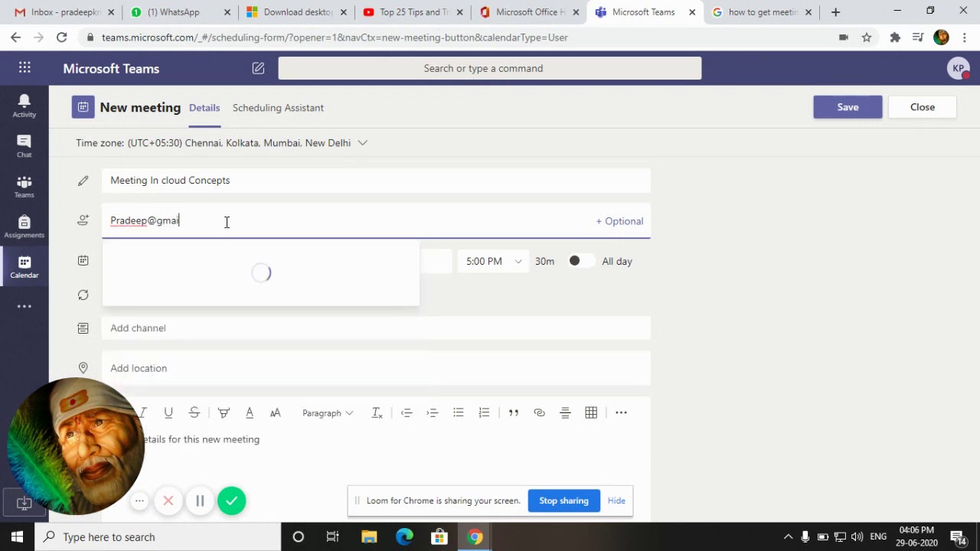This screenshot has width=980, height=551.
Task: Click the required attendees field
Action: click(376, 221)
